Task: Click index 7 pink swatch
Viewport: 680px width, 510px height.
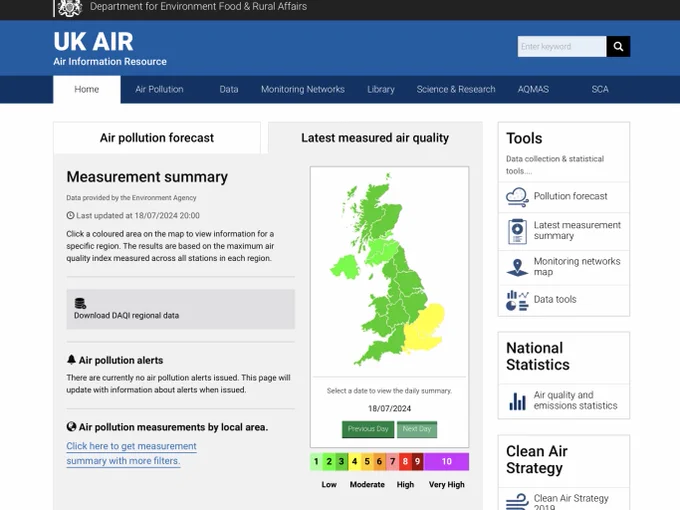Action: (x=392, y=461)
